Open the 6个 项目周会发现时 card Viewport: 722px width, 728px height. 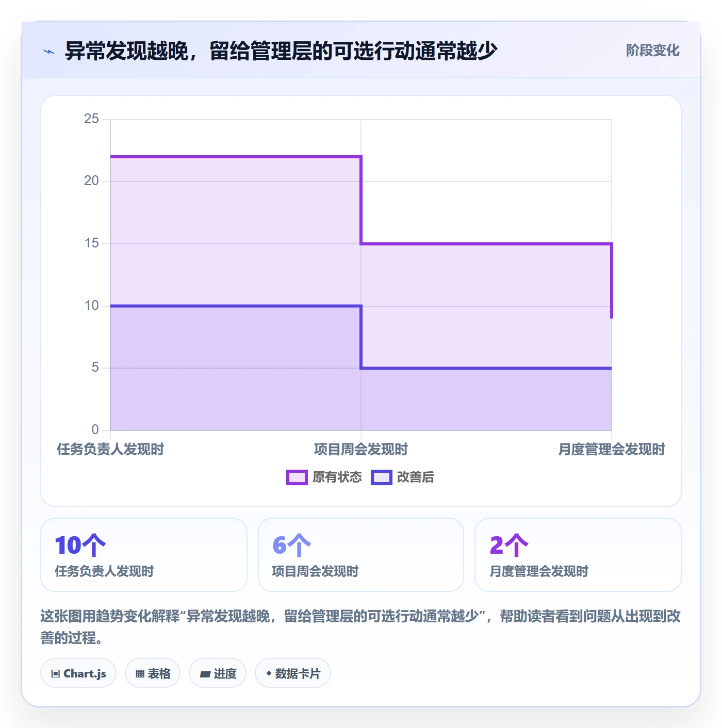[361, 555]
